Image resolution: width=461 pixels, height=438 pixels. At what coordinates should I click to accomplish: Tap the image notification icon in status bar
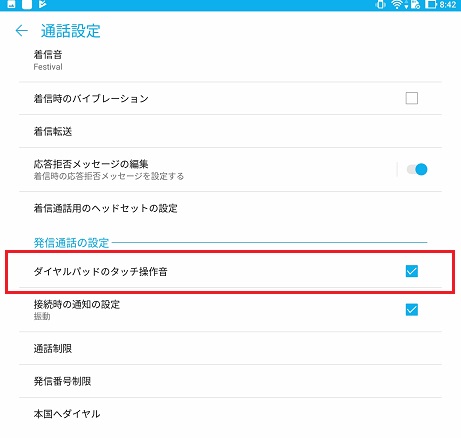[x=11, y=4]
